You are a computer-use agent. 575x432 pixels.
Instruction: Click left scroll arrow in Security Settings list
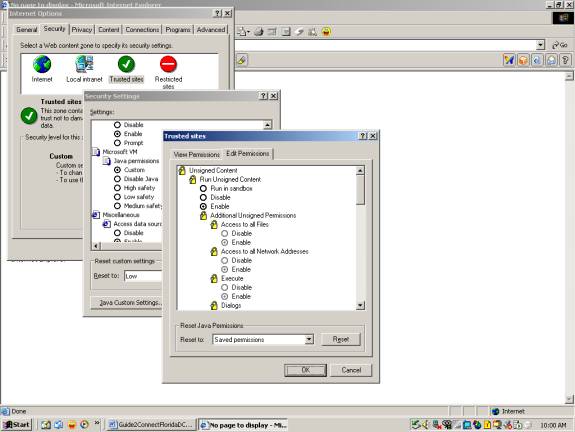96,246
